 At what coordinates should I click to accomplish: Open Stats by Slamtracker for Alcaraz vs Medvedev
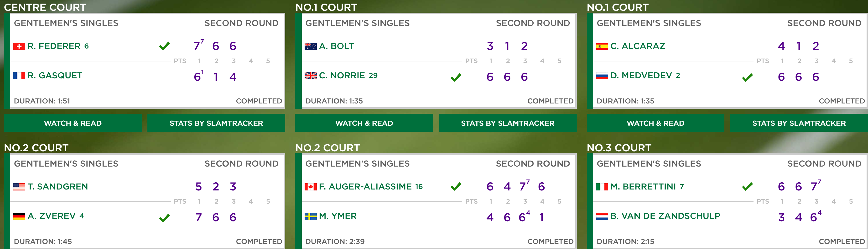coord(799,123)
